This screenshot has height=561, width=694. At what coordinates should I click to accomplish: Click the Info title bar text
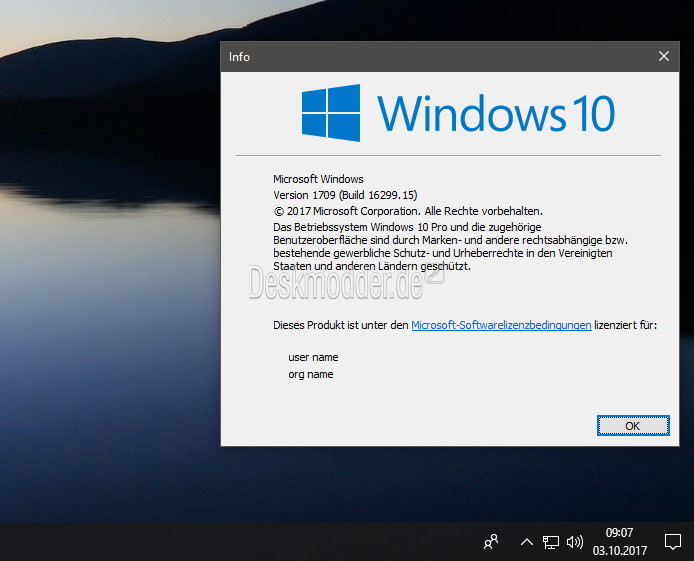pyautogui.click(x=239, y=57)
